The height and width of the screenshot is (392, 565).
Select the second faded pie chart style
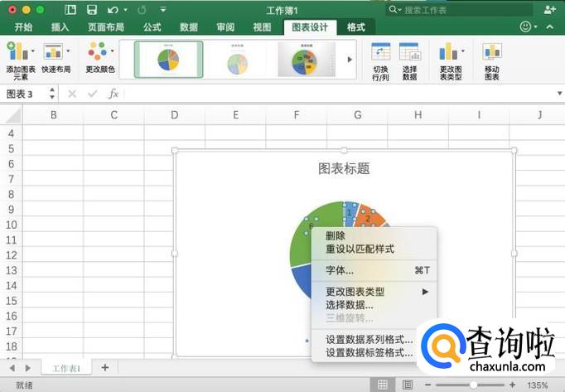click(238, 60)
